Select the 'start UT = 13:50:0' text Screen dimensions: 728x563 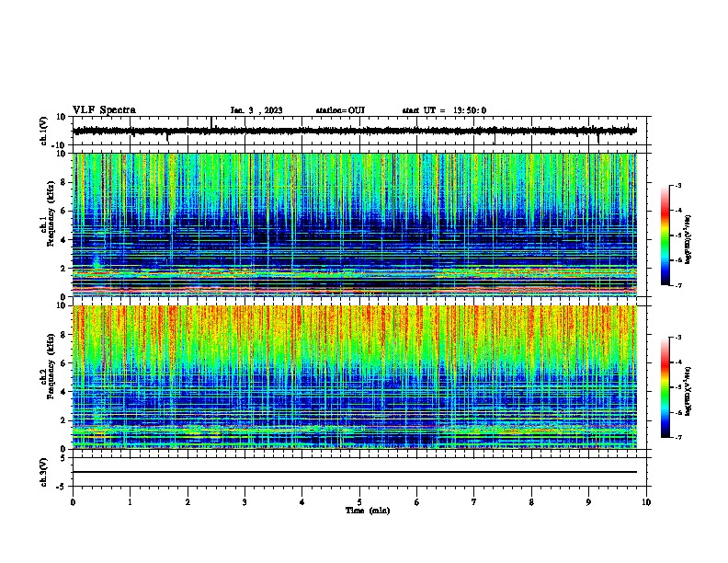pyautogui.click(x=444, y=110)
